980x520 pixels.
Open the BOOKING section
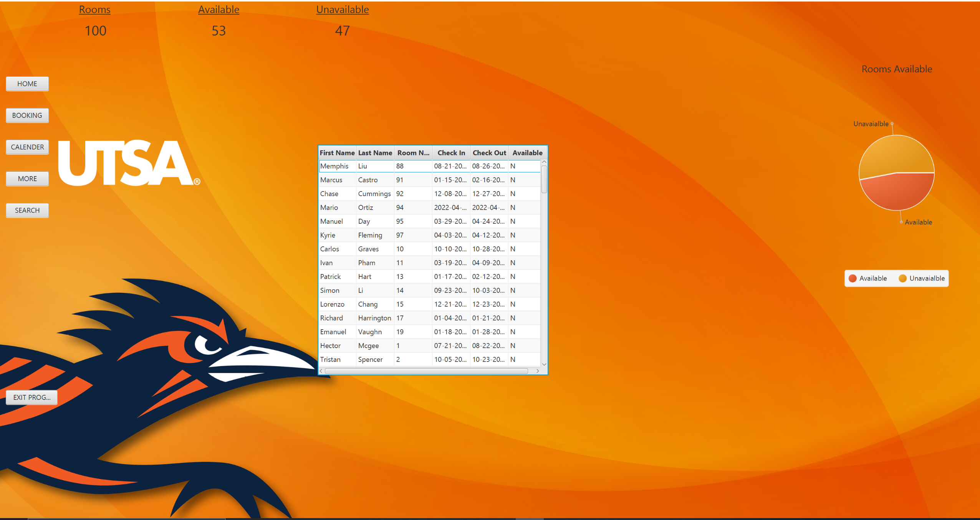(27, 116)
